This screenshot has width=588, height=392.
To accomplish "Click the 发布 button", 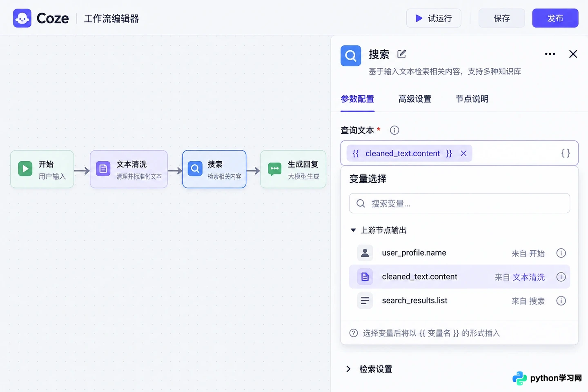I will click(x=555, y=18).
